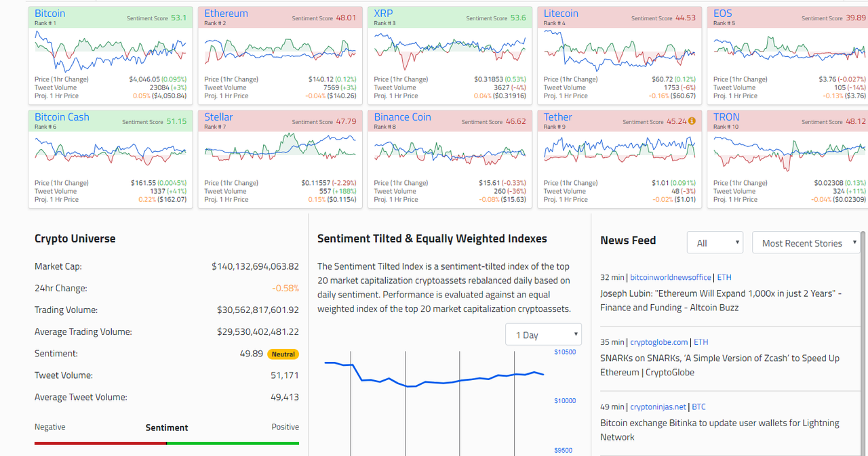The height and width of the screenshot is (456, 868).
Task: Click TRON sentiment score 48.12
Action: tap(855, 121)
